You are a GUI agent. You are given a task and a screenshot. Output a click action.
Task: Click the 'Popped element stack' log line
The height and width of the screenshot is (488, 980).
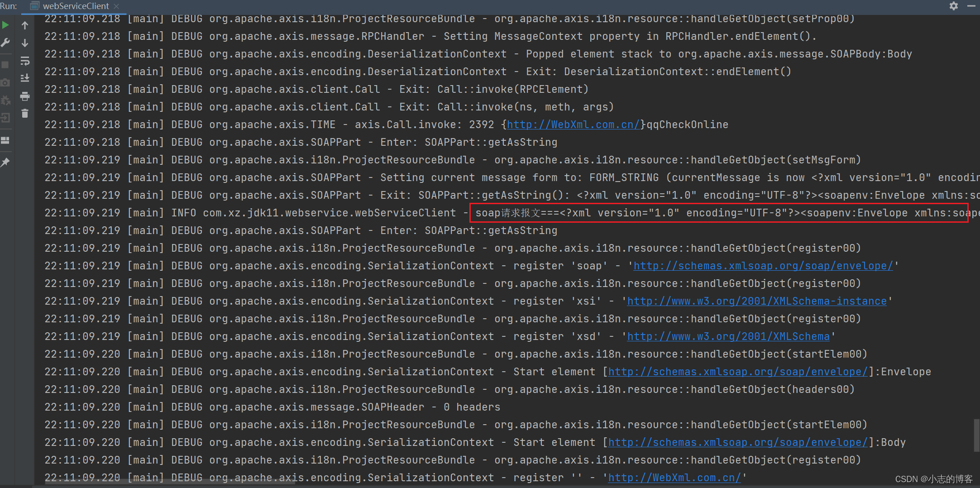[478, 54]
